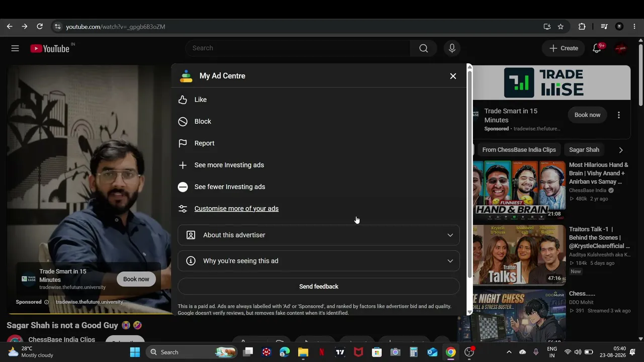The image size is (644, 362).
Task: Click the Create button
Action: coord(563,48)
